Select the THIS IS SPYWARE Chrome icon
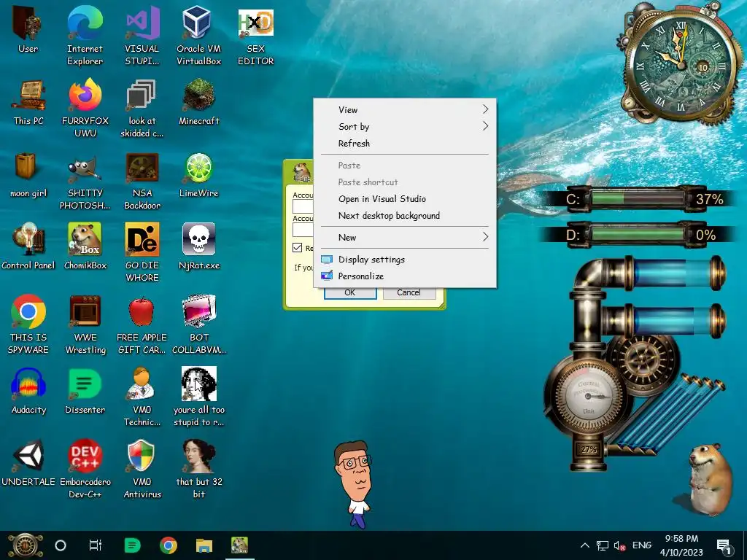This screenshot has width=747, height=560. [28, 324]
